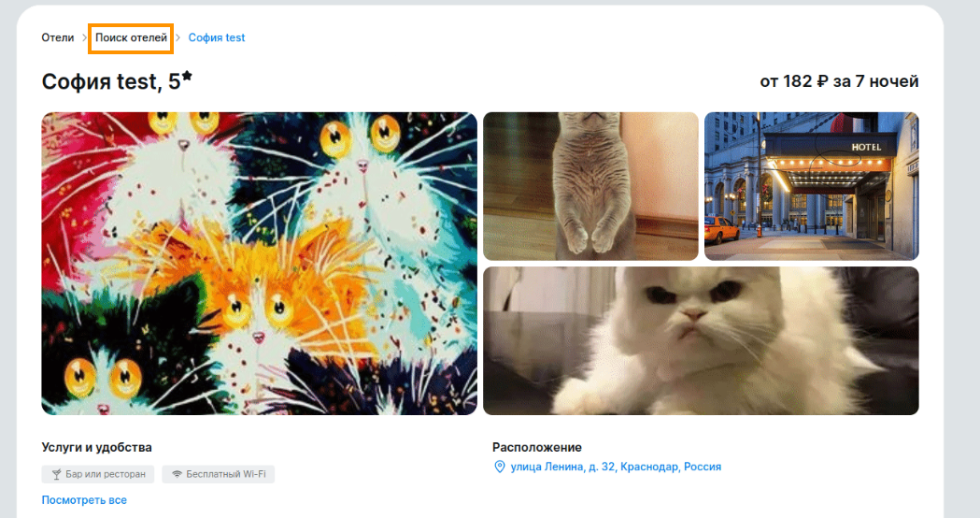Open the angry white cat photo

click(x=701, y=341)
